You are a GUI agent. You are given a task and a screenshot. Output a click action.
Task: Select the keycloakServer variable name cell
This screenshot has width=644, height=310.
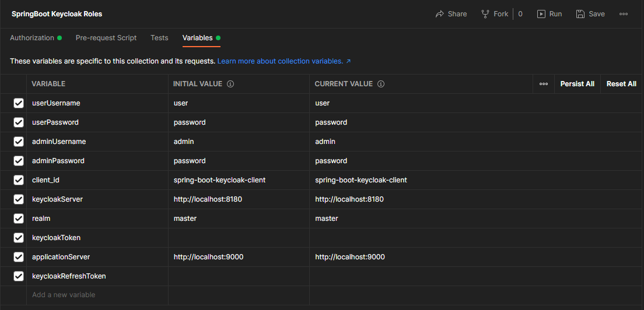(97, 199)
